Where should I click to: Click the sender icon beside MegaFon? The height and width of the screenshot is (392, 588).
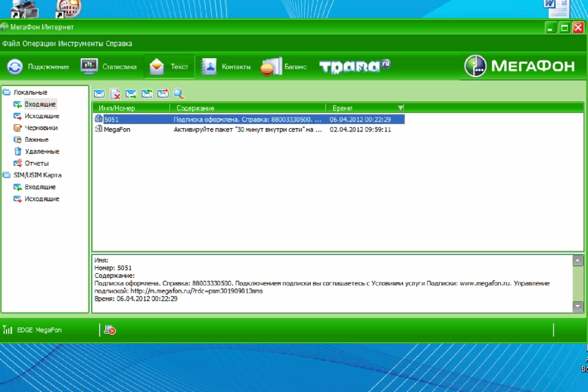[99, 129]
